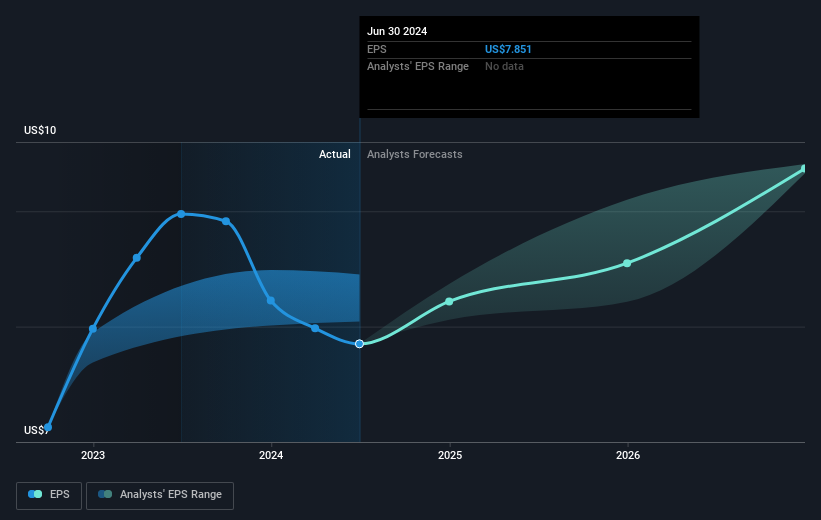Click the 2023 x-axis label
Viewport: 821px width, 520px height.
click(93, 456)
